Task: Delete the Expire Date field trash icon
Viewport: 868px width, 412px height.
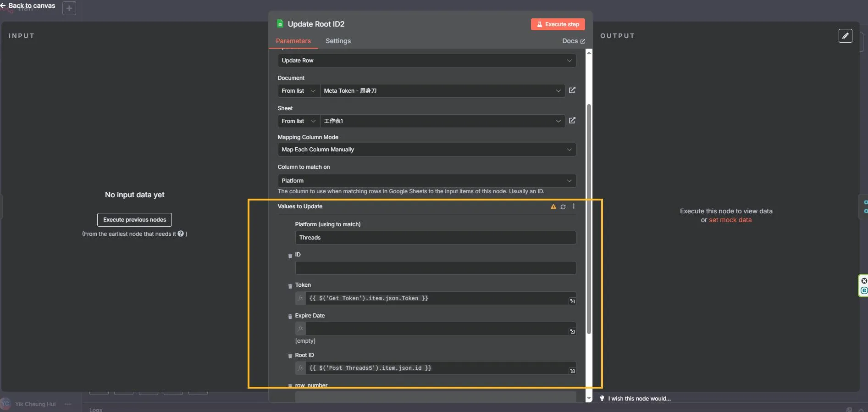Action: point(290,317)
